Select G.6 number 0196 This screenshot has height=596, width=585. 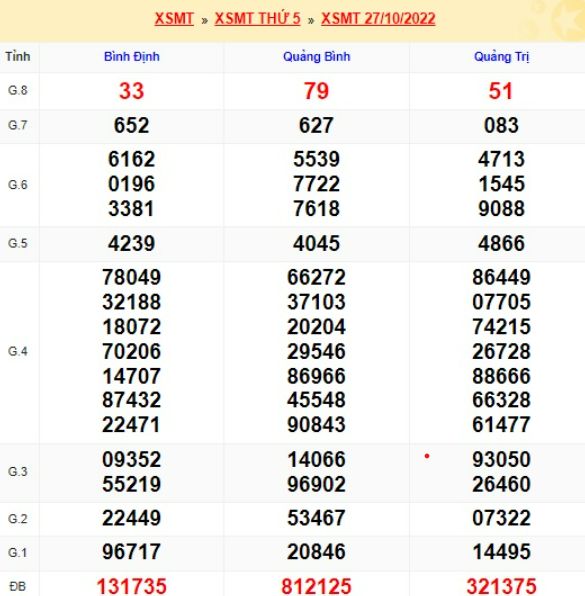click(x=132, y=184)
